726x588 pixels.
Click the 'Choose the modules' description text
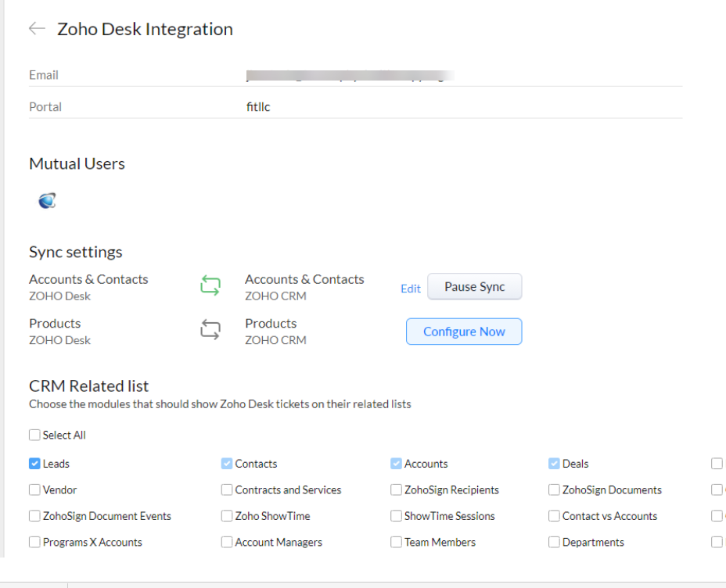click(220, 404)
